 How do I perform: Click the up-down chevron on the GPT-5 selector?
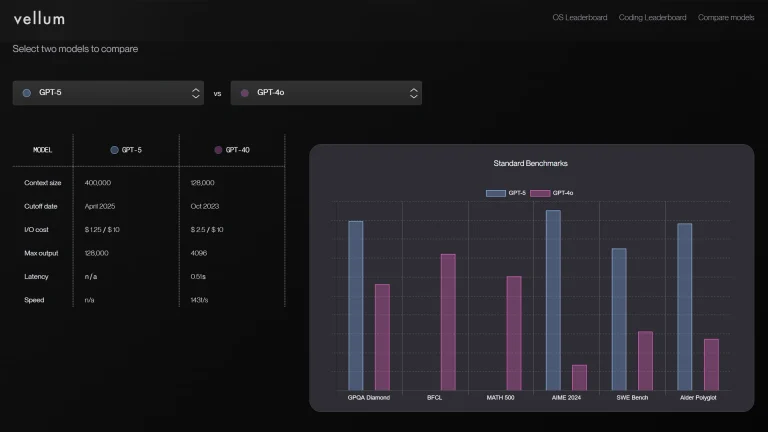[196, 93]
